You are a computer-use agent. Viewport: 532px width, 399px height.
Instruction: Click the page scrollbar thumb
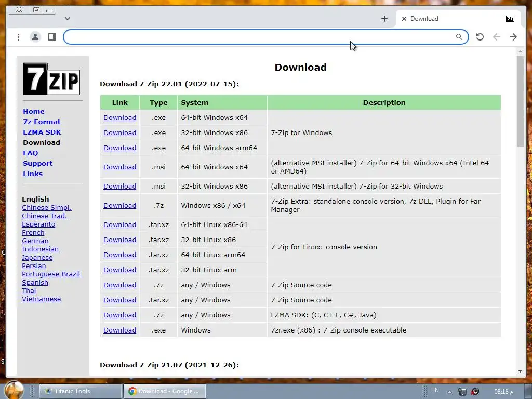point(520,101)
